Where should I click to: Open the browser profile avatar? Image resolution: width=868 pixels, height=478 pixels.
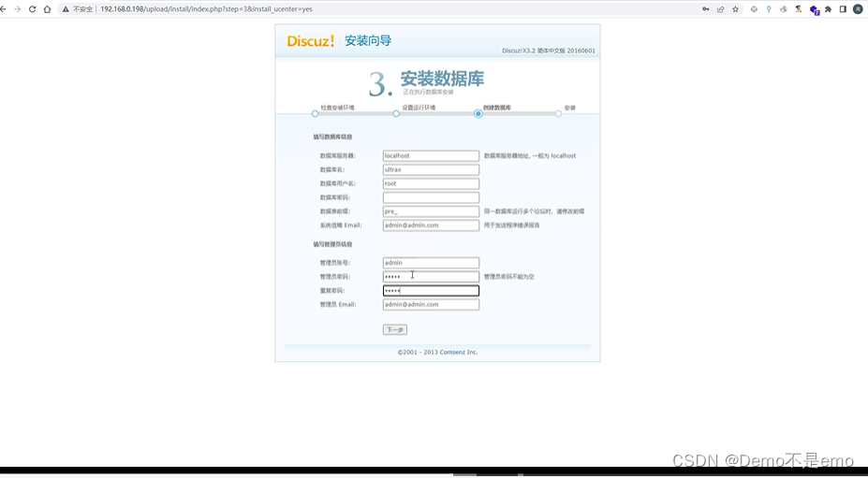pyautogui.click(x=858, y=8)
